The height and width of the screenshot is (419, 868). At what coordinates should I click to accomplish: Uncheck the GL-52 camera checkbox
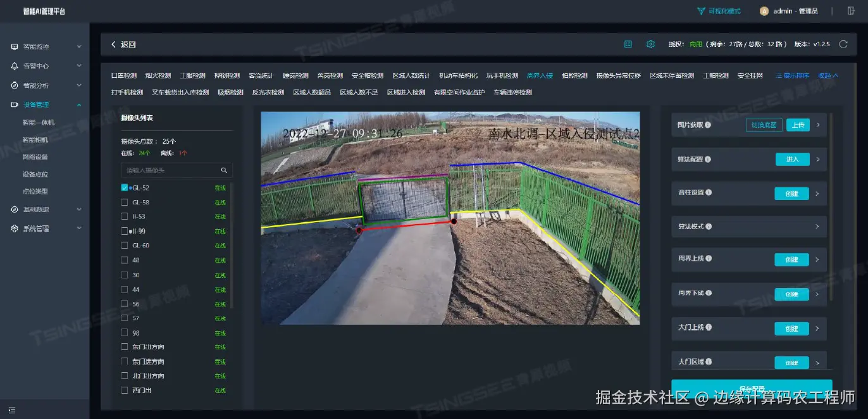(125, 187)
